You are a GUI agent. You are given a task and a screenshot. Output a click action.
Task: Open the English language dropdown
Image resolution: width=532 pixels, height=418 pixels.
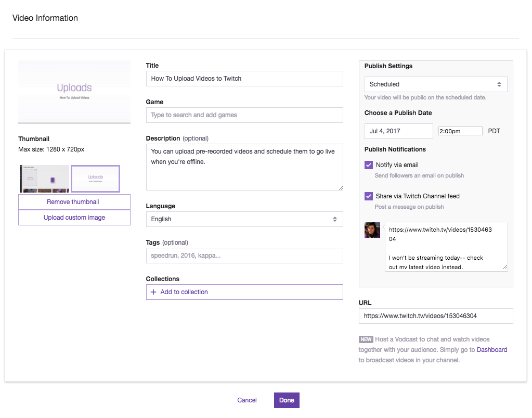pyautogui.click(x=244, y=219)
